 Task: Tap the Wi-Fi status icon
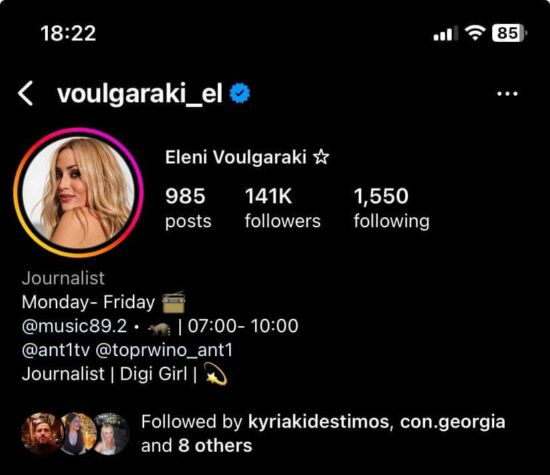(475, 33)
